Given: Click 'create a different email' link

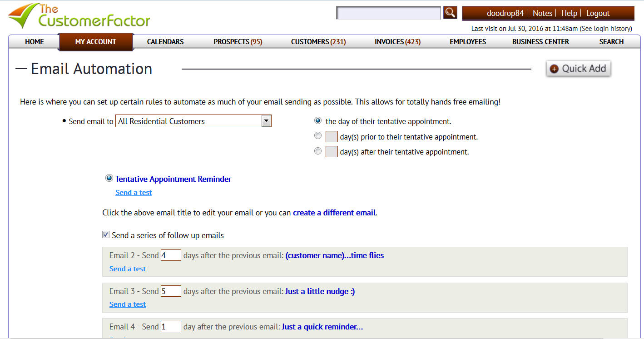Looking at the screenshot, I should coord(334,213).
